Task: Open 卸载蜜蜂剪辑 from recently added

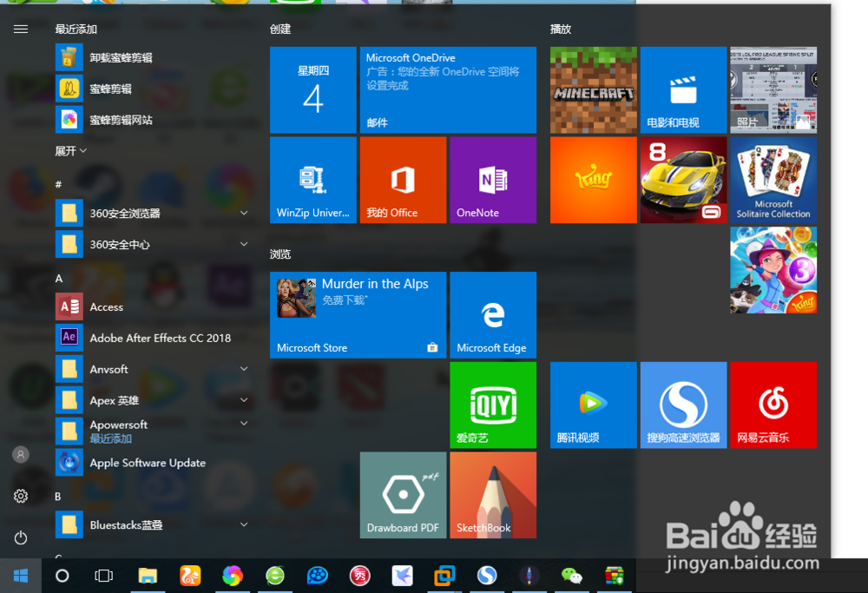Action: point(152,57)
